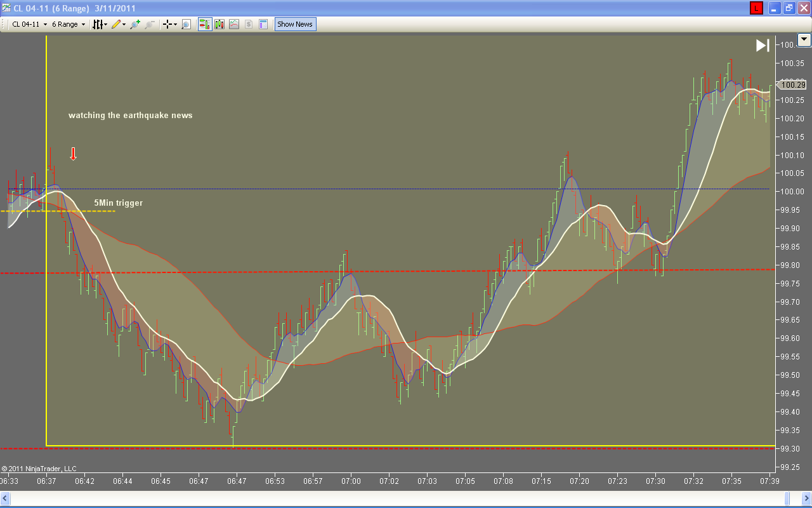812x508 pixels.
Task: Click the 100.35 price axis label
Action: [x=792, y=63]
